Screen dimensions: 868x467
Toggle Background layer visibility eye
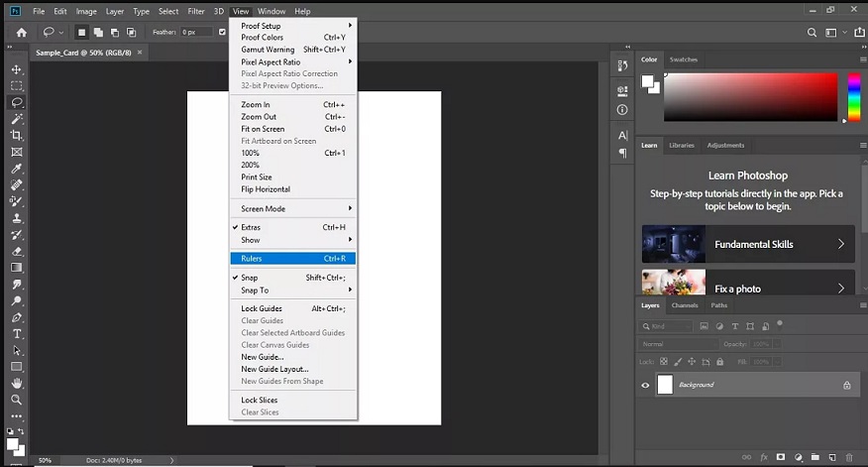(645, 385)
